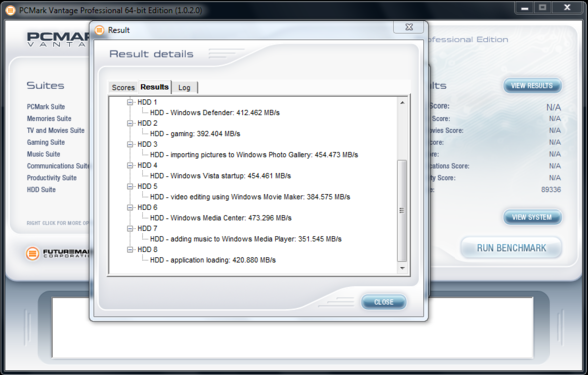Collapse the HDD 5 tree node

(130, 186)
